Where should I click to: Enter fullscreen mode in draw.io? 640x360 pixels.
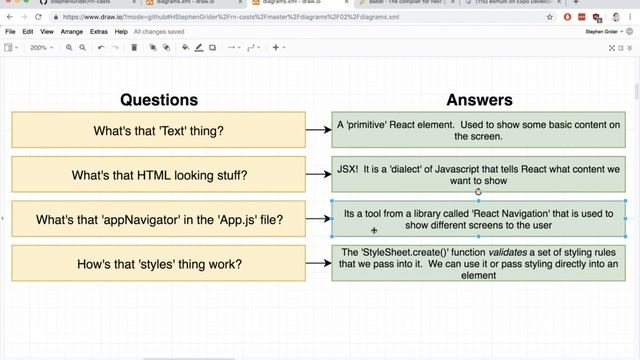[x=611, y=48]
